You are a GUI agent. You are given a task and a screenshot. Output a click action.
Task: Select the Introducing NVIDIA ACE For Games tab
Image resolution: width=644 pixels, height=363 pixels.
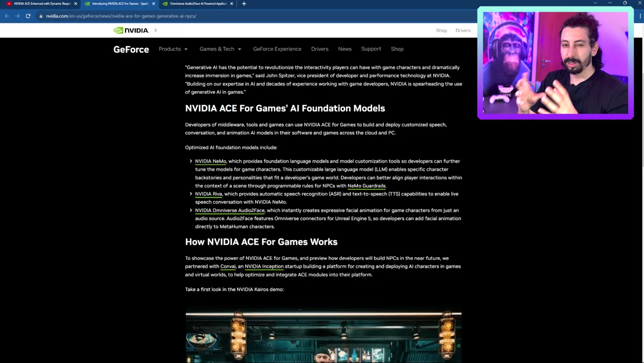click(119, 4)
